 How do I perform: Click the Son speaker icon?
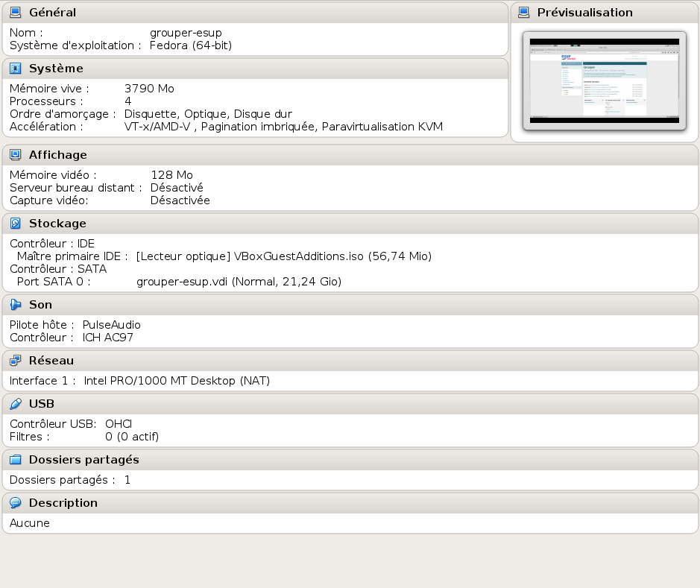coord(15,305)
